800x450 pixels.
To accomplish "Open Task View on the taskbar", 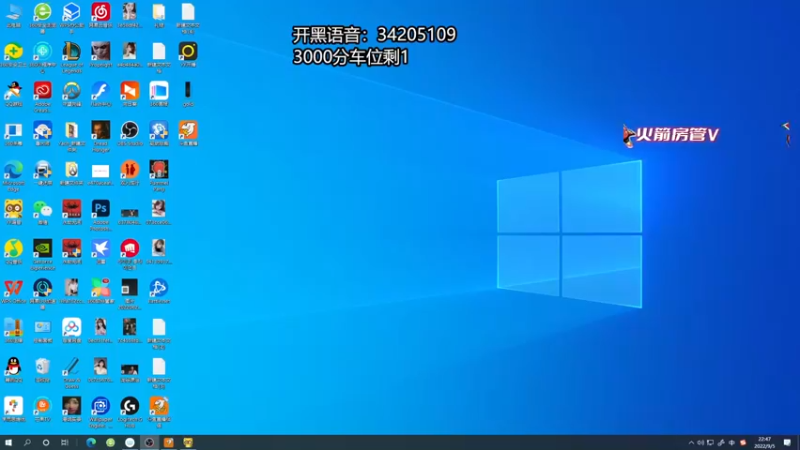I will (65, 442).
